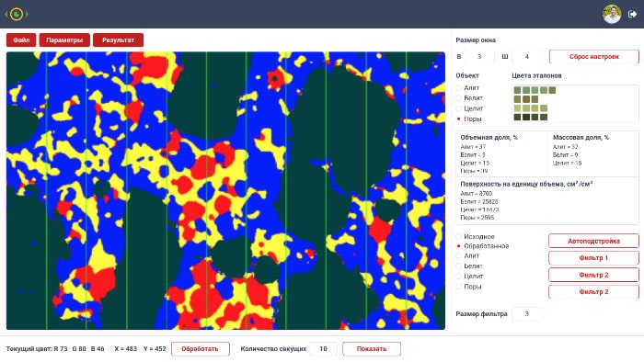Pick the first swatch in Алит reference row
The height and width of the screenshot is (362, 644).
pyautogui.click(x=517, y=90)
